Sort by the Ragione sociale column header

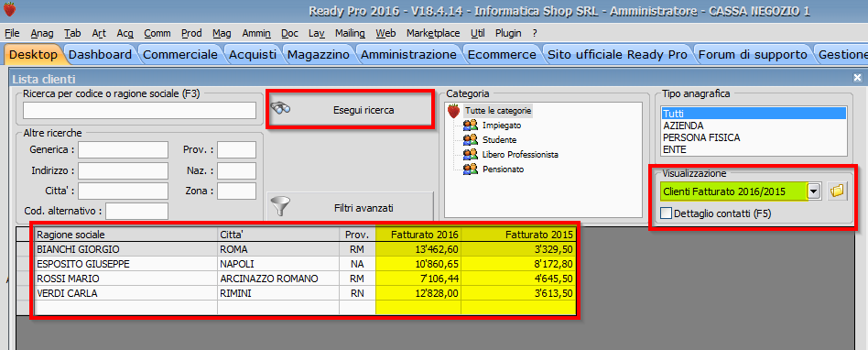[x=126, y=235]
